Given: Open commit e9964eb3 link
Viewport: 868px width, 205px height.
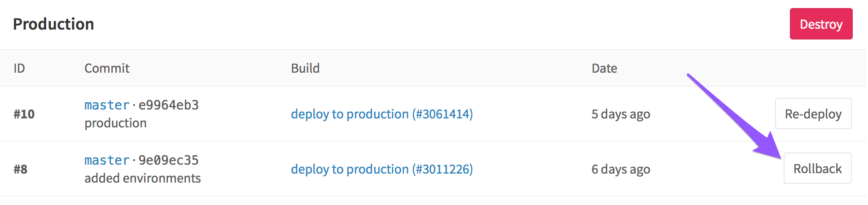Looking at the screenshot, I should click(x=168, y=105).
